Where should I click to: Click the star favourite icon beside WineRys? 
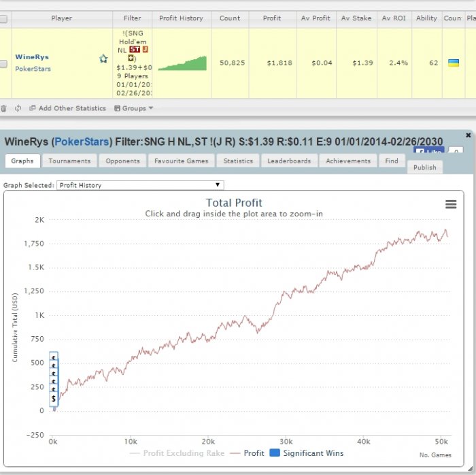click(103, 59)
